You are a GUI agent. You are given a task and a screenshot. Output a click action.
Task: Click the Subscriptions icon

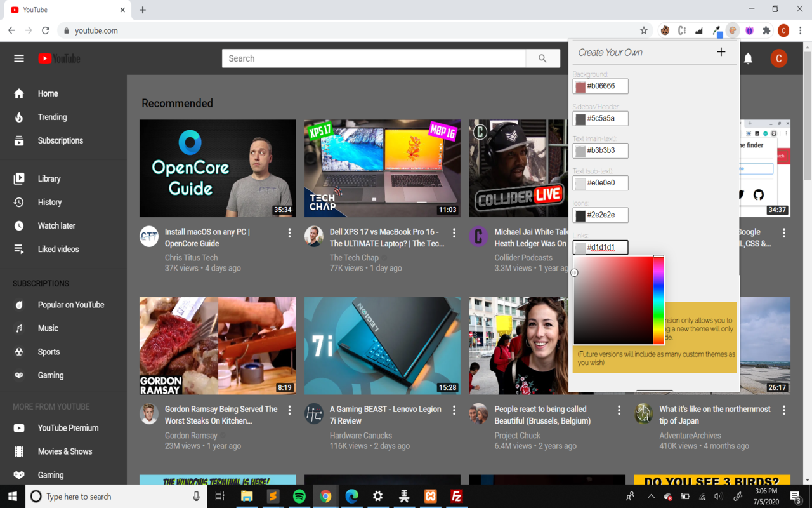(x=19, y=140)
